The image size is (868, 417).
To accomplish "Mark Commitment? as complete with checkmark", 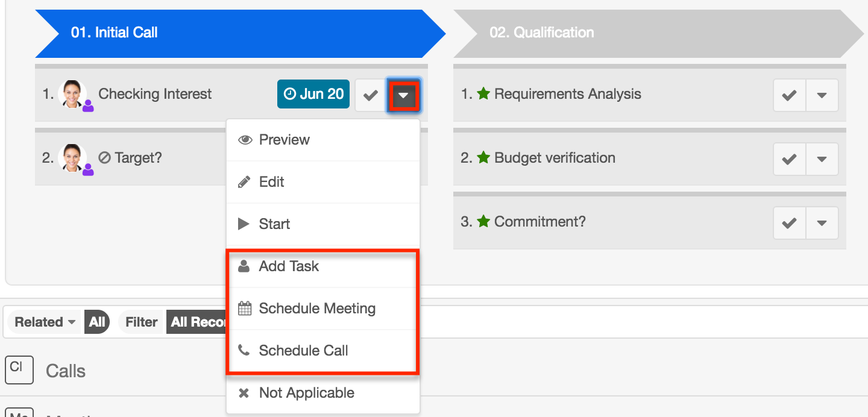I will (x=789, y=223).
